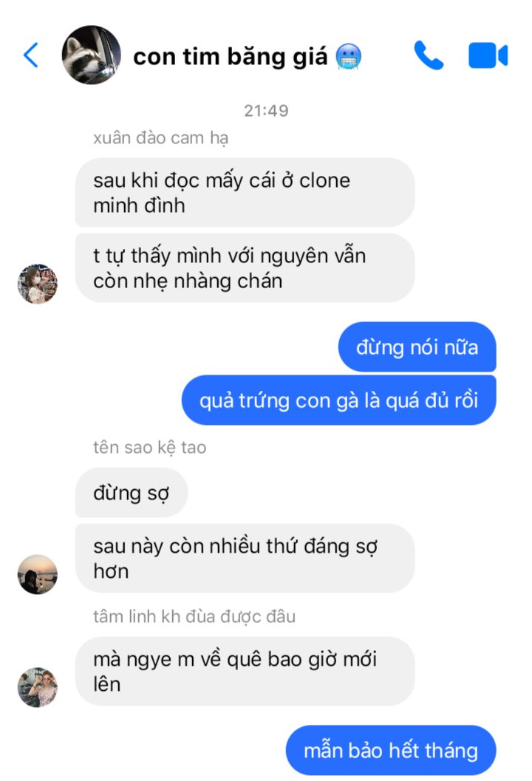The image size is (532, 781).
Task: Select message 't tự thấy mình với nguyên'
Action: pos(245,268)
